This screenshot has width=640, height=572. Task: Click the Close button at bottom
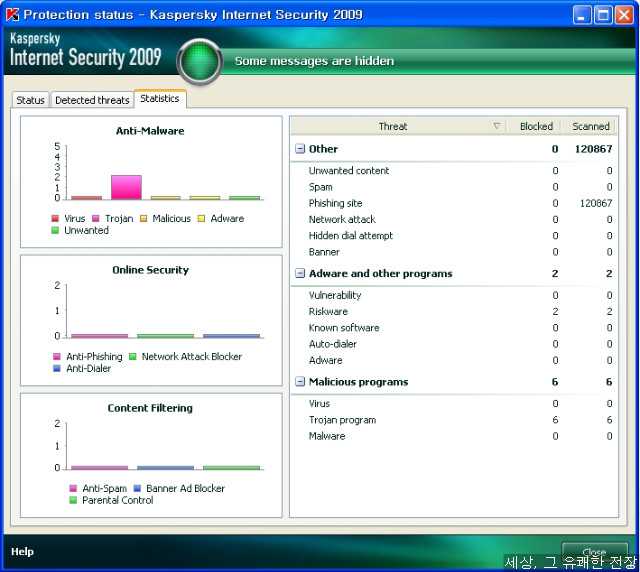coord(594,552)
